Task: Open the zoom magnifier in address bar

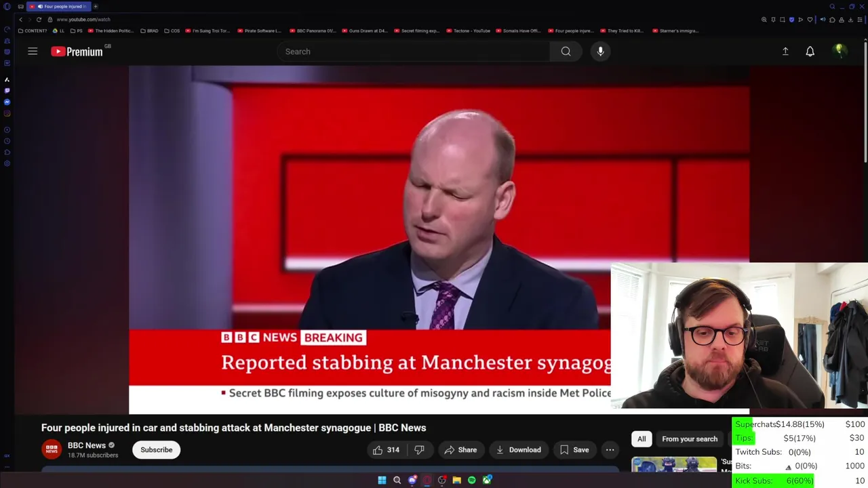Action: pyautogui.click(x=764, y=20)
